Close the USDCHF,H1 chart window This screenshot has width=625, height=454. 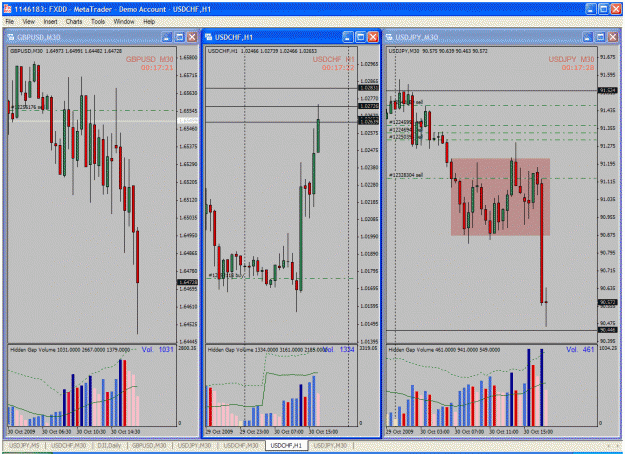(x=373, y=37)
